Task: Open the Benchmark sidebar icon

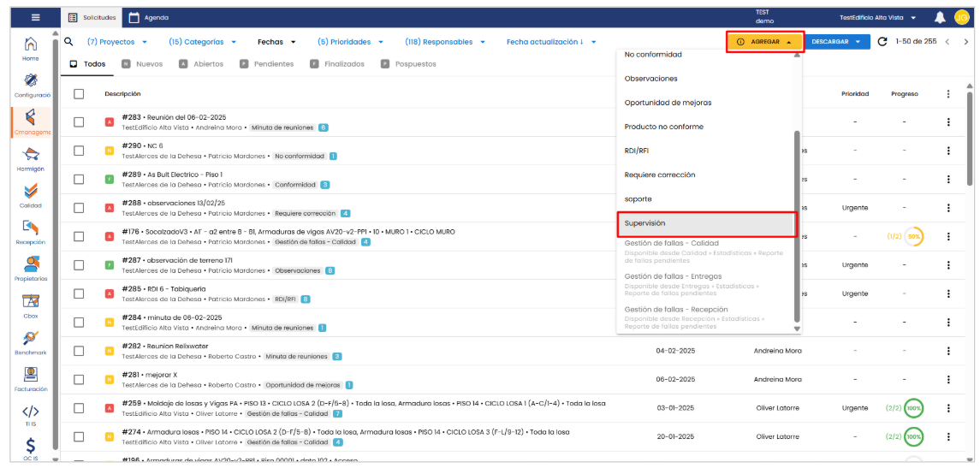Action: pyautogui.click(x=31, y=341)
